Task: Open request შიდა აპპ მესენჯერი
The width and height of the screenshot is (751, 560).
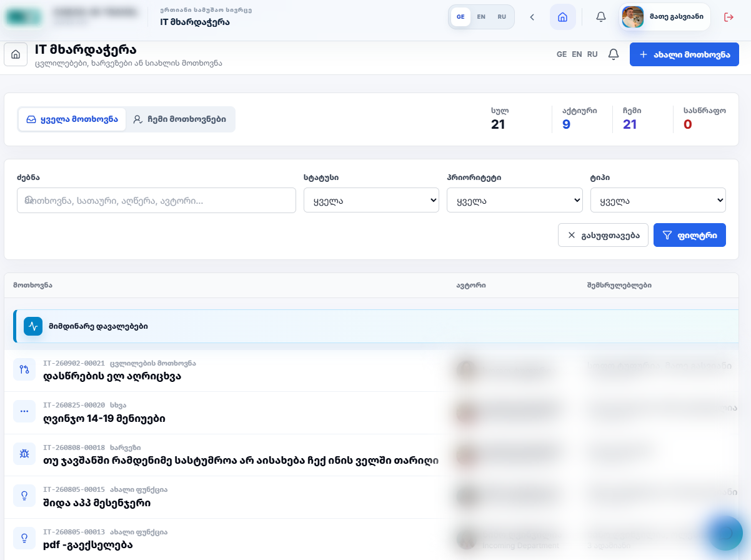Action: click(97, 502)
